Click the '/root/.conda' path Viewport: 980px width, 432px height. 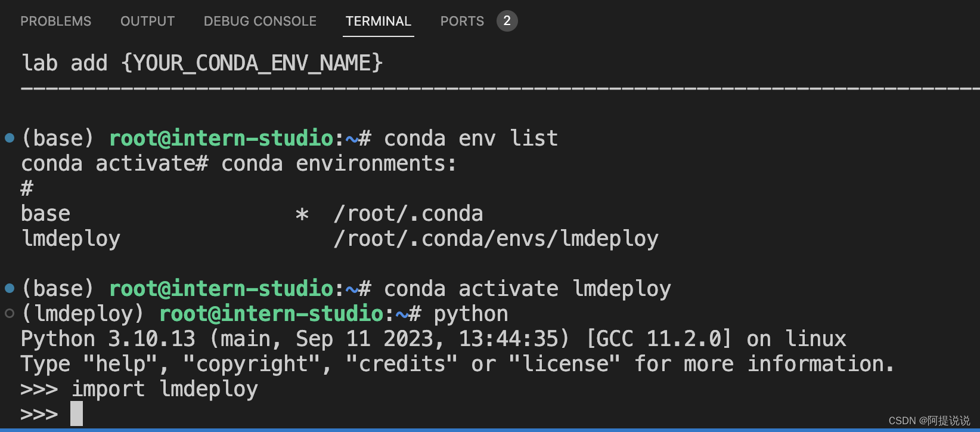[x=408, y=214]
